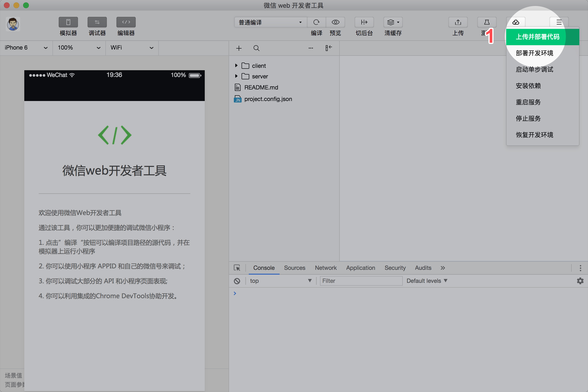Viewport: 588px width, 392px height.
Task: Toggle the editor panel button
Action: tap(126, 22)
